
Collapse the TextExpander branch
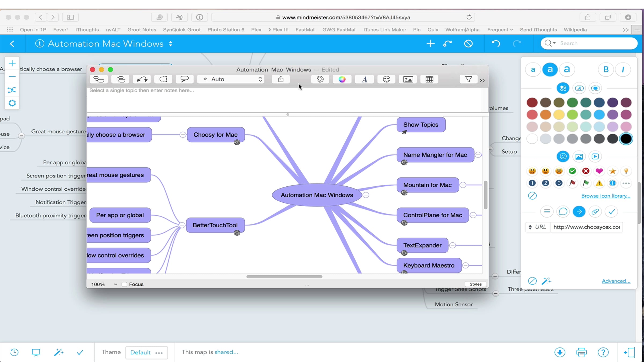pos(452,245)
